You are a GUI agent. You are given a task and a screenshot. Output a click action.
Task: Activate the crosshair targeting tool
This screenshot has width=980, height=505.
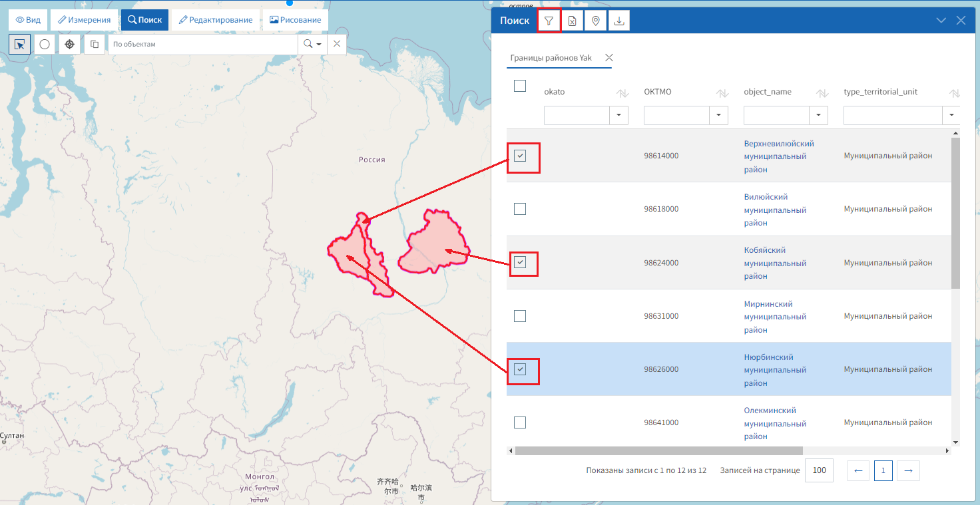(69, 44)
